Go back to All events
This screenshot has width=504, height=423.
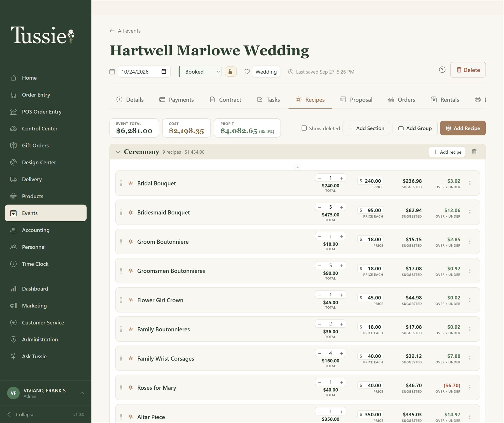tap(125, 31)
